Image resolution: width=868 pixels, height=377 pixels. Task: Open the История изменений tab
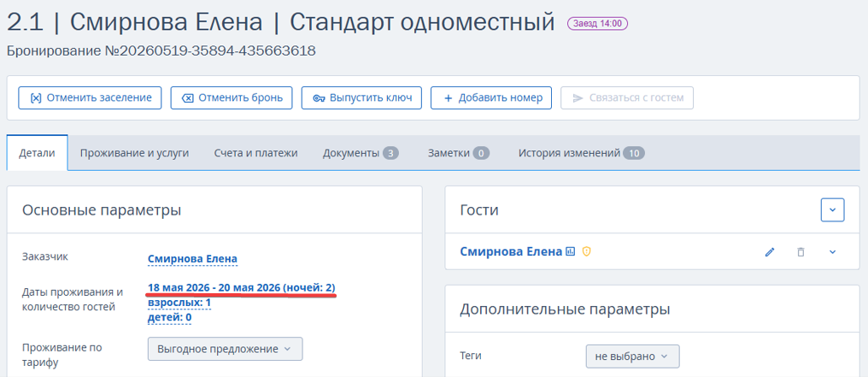[581, 153]
